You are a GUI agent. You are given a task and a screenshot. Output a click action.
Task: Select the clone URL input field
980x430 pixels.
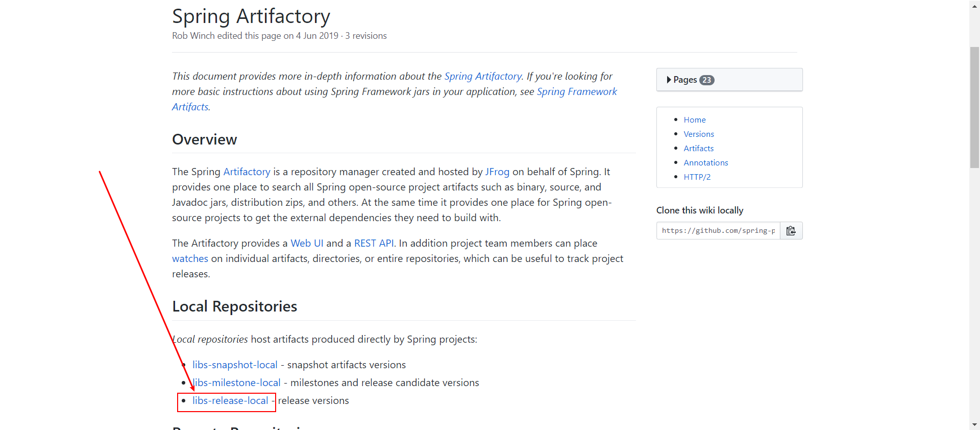[x=718, y=231]
